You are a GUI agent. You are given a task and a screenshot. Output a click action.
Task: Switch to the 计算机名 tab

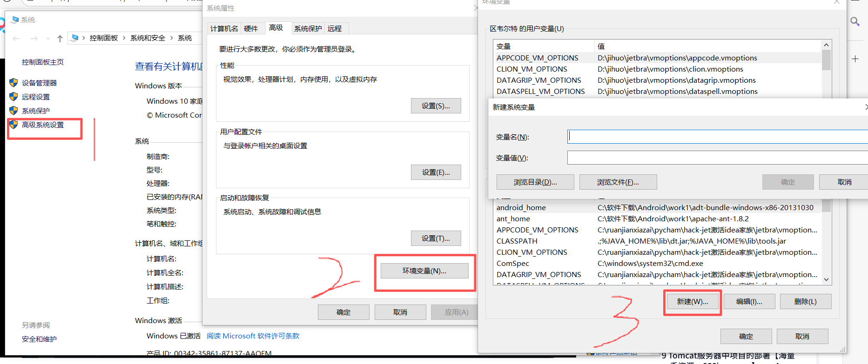coord(224,28)
